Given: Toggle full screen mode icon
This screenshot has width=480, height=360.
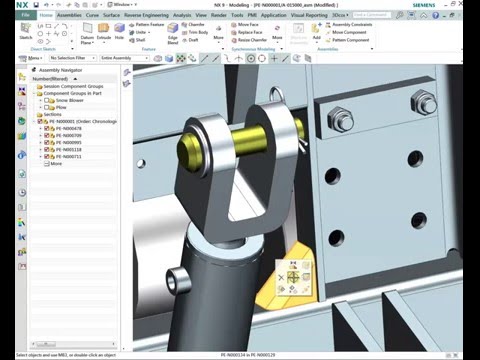Looking at the screenshot, I should [412, 15].
